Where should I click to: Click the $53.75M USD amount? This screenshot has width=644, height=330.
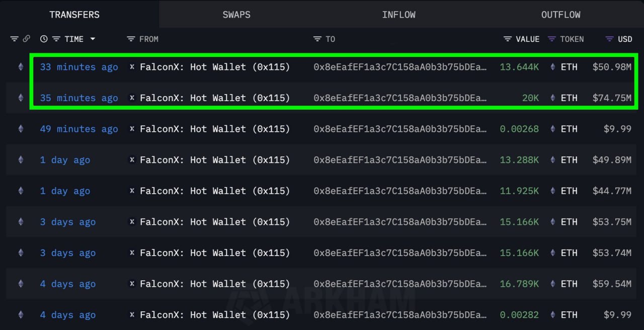pos(612,222)
